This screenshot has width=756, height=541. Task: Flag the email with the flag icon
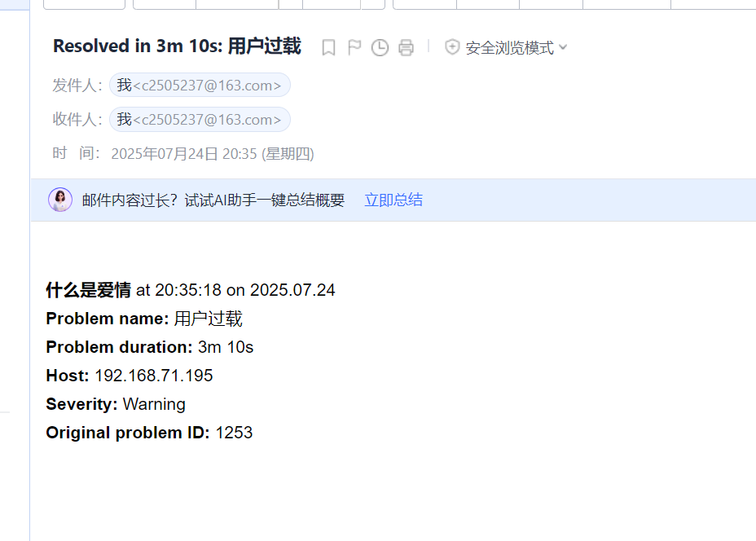(354, 48)
